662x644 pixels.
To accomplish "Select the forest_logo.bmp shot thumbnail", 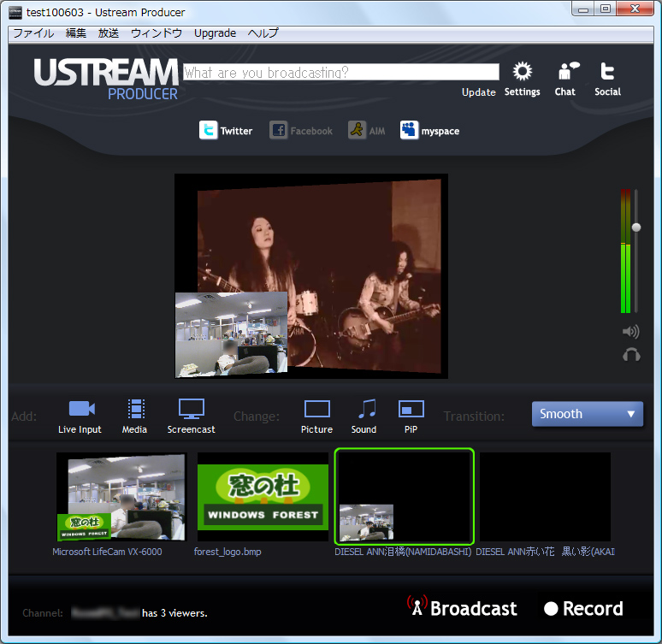I will pyautogui.click(x=263, y=497).
